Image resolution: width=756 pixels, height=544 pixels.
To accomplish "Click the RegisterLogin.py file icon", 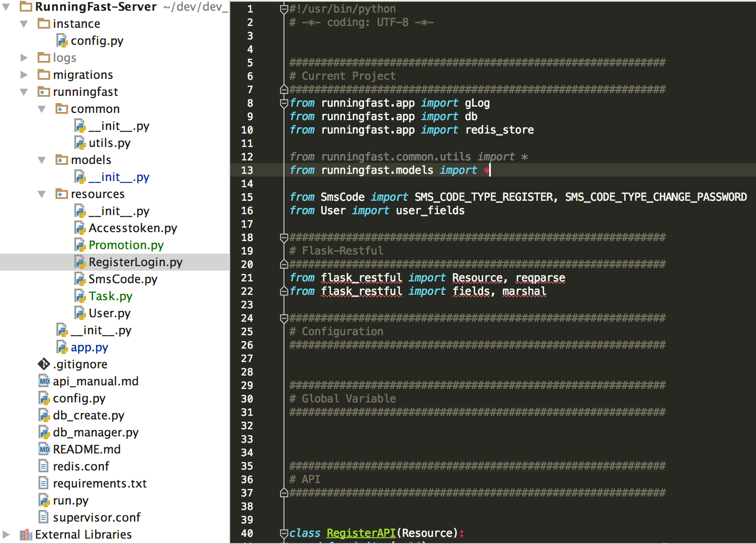I will tap(80, 262).
